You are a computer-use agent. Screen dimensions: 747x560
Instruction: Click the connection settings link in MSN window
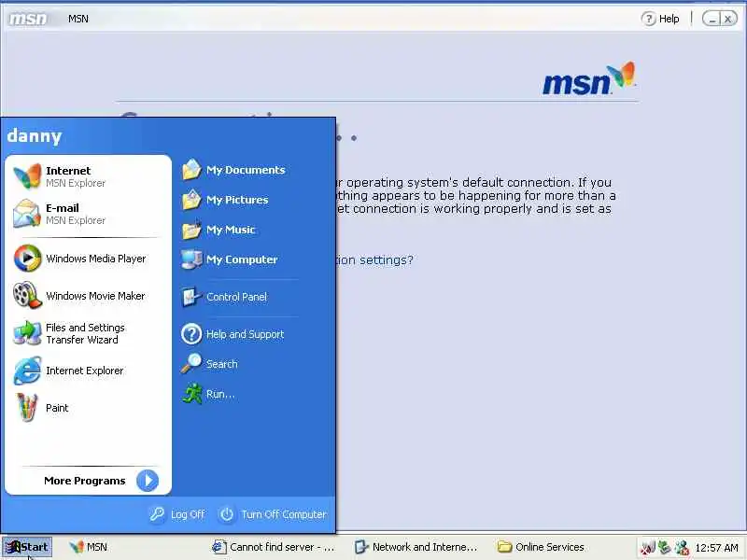pyautogui.click(x=374, y=260)
